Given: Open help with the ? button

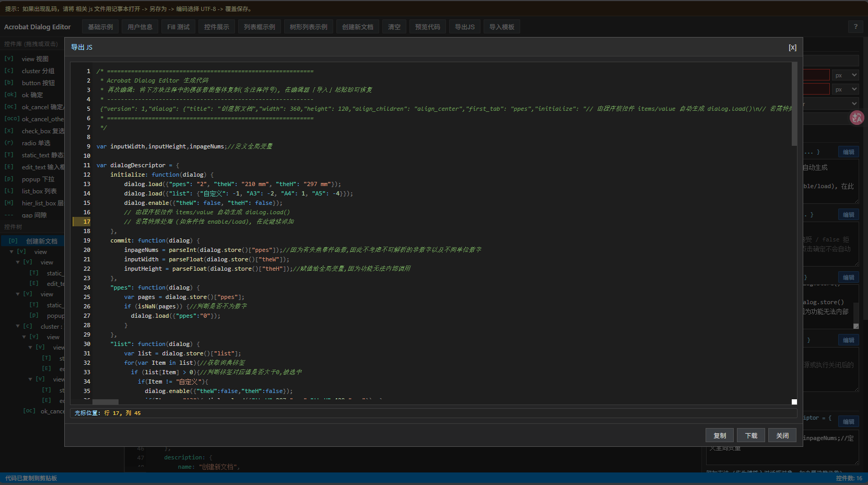Looking at the screenshot, I should coord(855,27).
